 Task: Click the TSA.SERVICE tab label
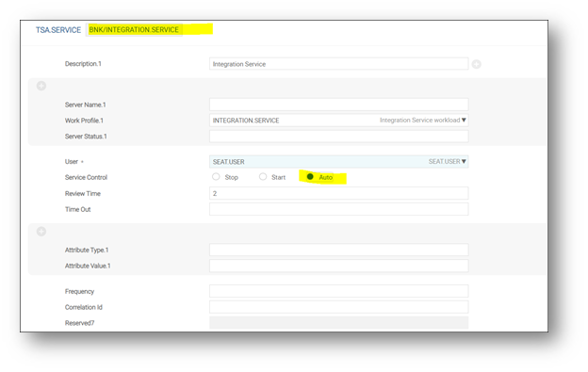[58, 30]
